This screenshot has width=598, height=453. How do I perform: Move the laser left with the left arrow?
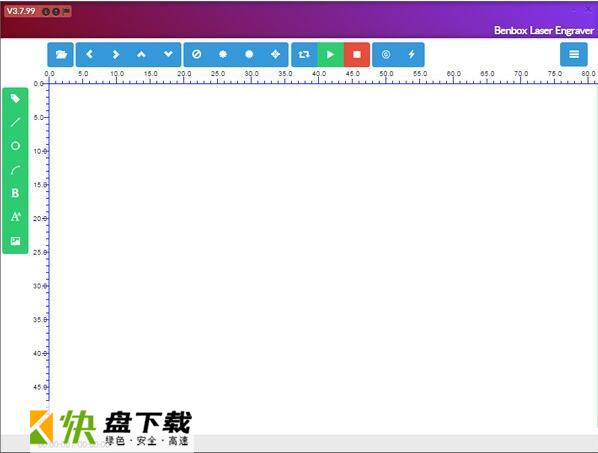[89, 55]
